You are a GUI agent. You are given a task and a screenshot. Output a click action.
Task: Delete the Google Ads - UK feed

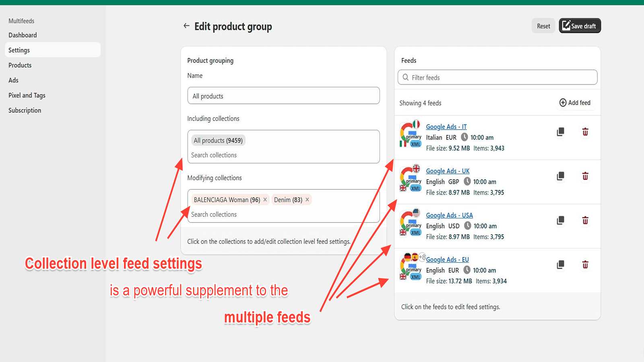585,176
